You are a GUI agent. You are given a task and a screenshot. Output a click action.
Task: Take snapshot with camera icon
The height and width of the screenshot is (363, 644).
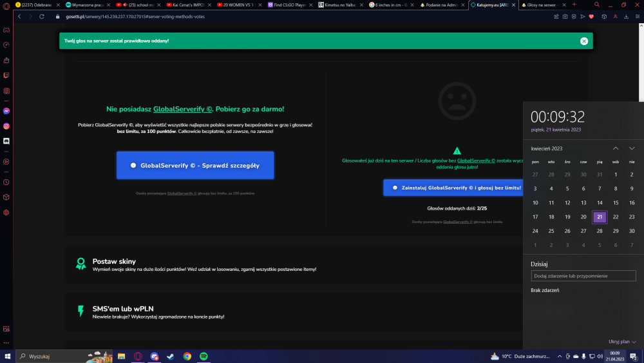point(565,17)
